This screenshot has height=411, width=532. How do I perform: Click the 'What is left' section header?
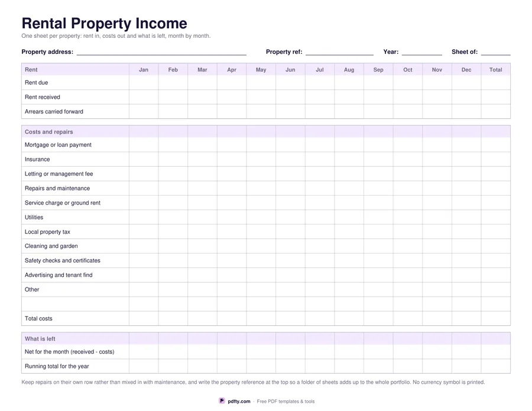click(x=40, y=339)
